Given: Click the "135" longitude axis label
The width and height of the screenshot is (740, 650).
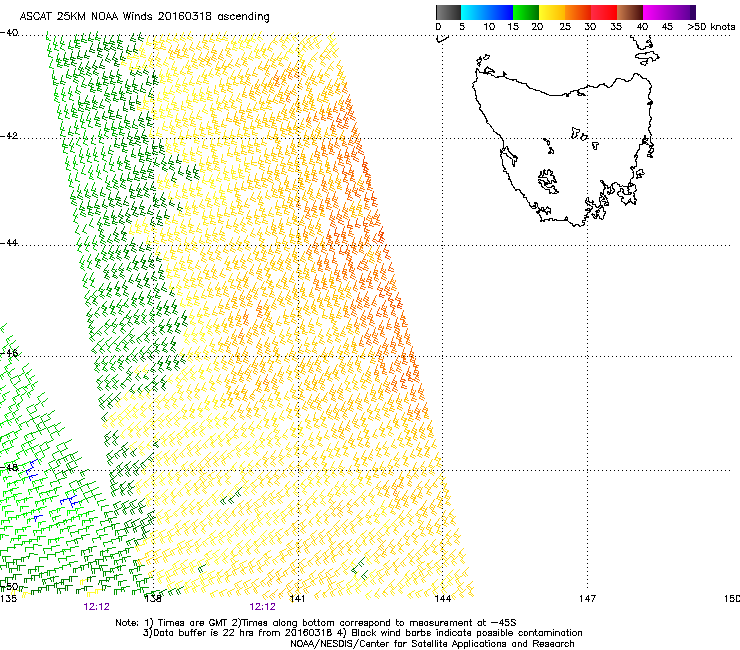Looking at the screenshot, I should pos(8,599).
